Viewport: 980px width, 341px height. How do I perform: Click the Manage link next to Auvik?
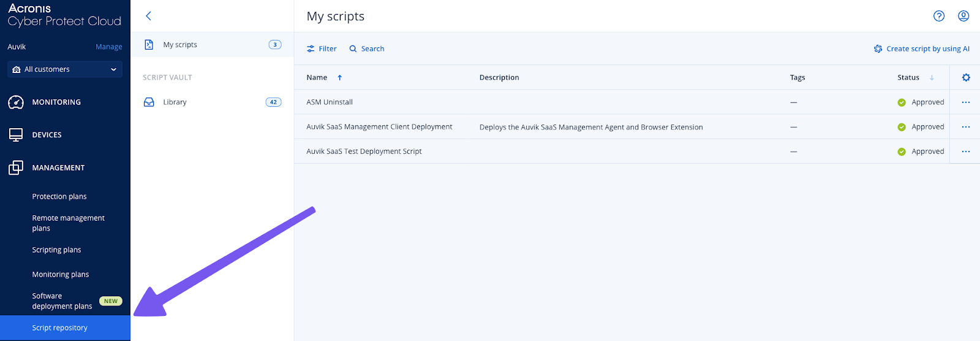click(109, 47)
